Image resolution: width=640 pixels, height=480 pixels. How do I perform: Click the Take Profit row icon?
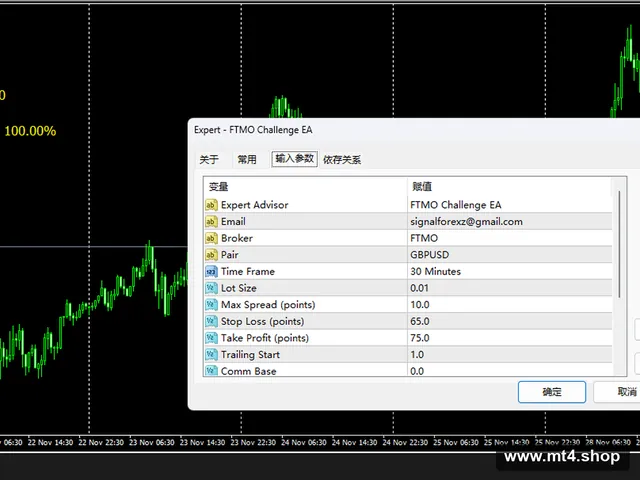tap(211, 338)
